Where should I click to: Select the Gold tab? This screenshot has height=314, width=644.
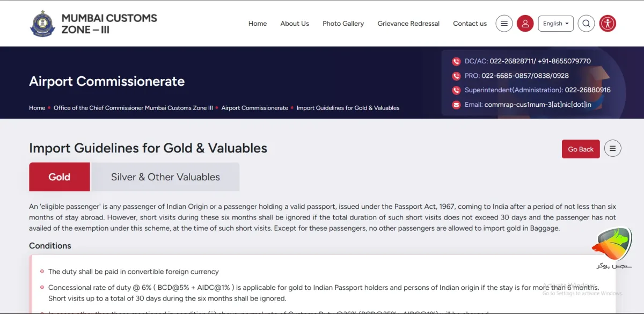click(60, 177)
